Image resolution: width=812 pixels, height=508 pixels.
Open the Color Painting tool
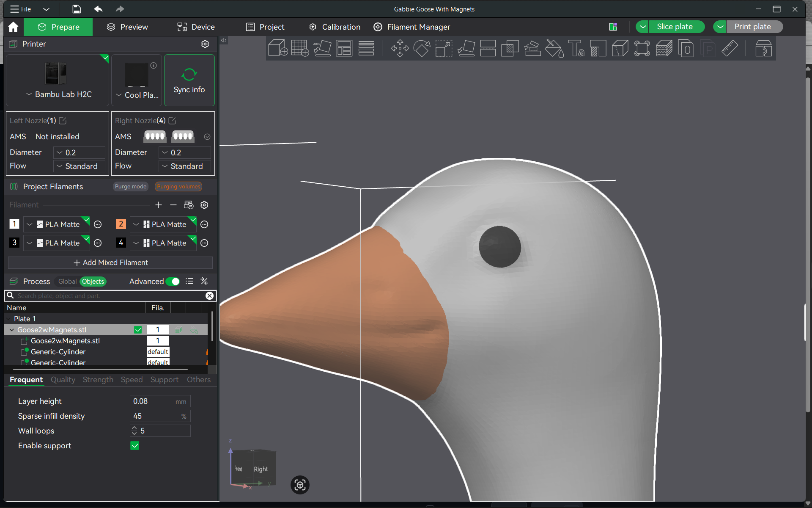554,48
